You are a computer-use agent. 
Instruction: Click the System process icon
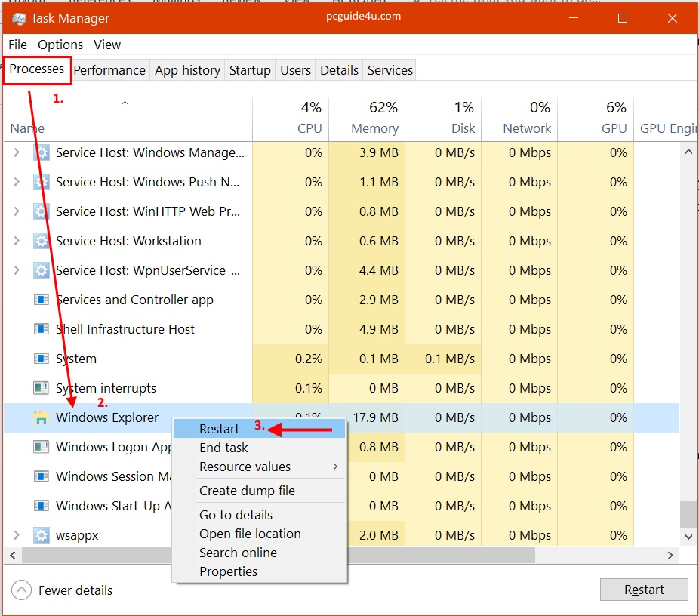point(41,359)
